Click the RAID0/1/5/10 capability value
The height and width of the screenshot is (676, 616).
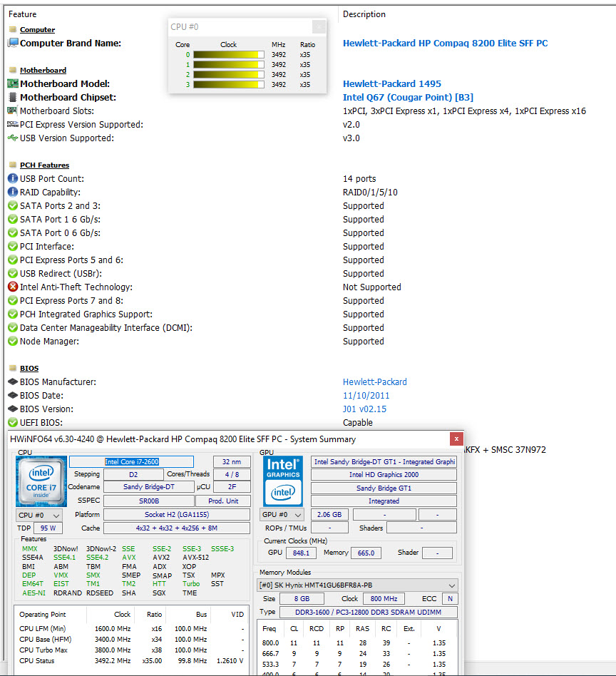pyautogui.click(x=370, y=193)
